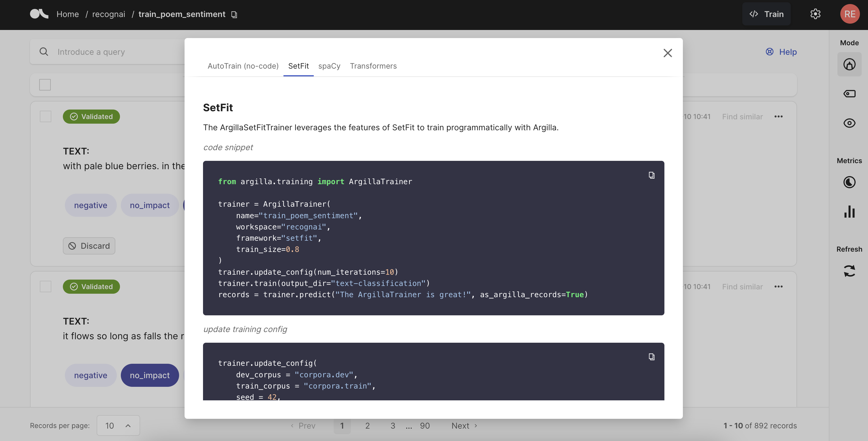
Task: Open more actions for second record
Action: [778, 287]
